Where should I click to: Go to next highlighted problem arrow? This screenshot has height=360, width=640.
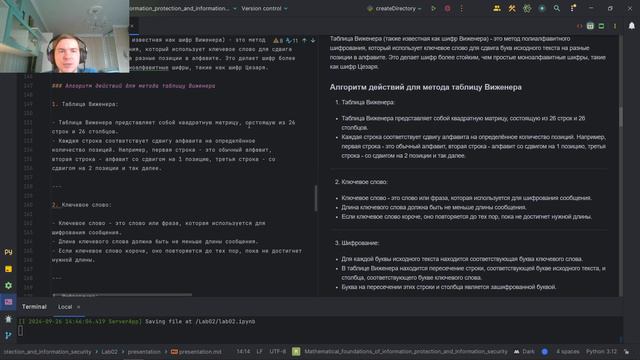pyautogui.click(x=313, y=40)
